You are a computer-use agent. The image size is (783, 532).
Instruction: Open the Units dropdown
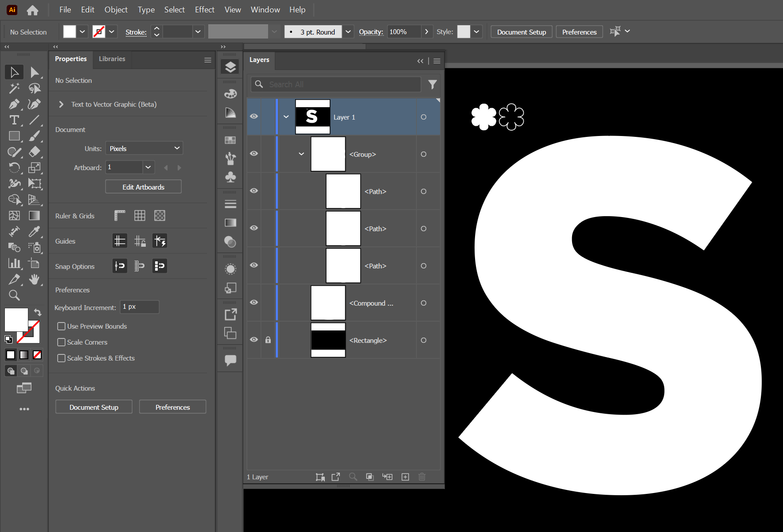144,148
